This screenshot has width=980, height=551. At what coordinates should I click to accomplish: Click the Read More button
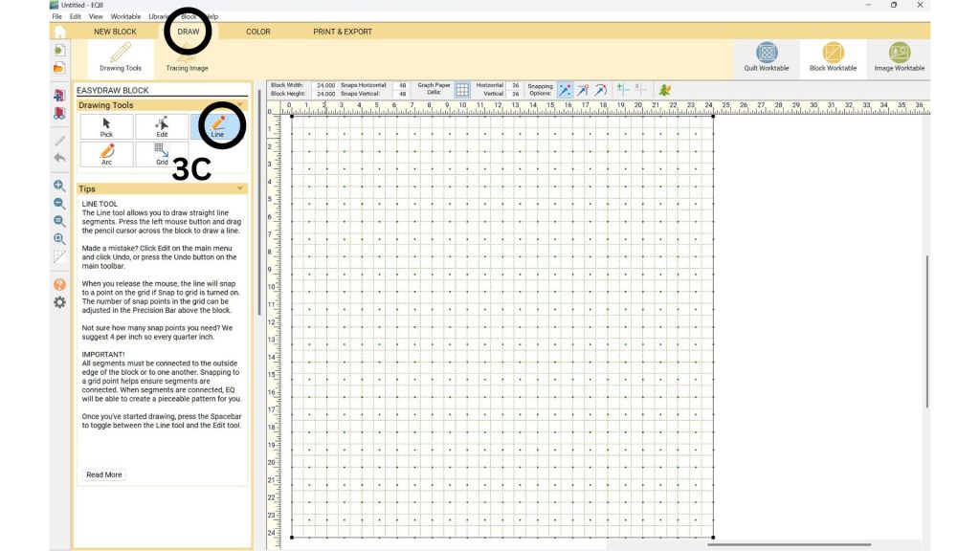coord(104,474)
